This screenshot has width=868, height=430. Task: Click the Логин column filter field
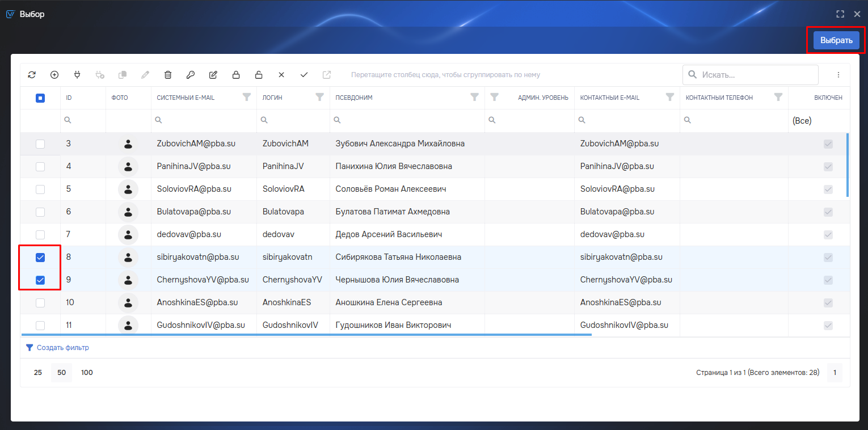point(293,120)
